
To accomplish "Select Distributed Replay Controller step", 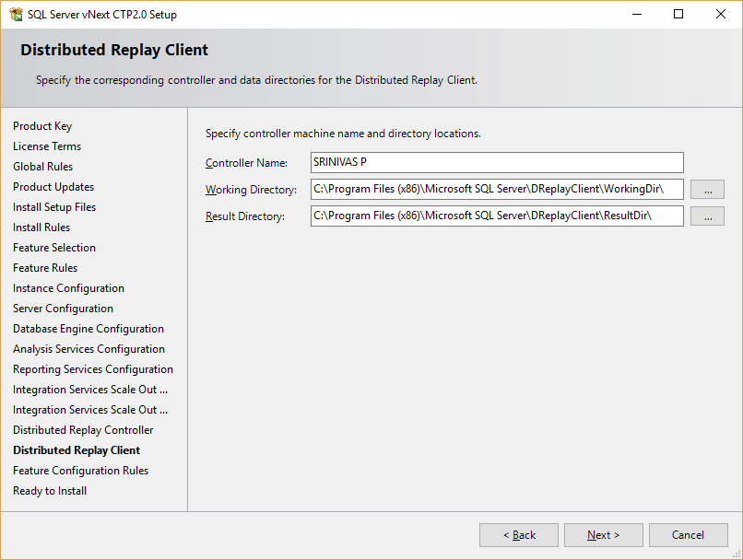I will 83,430.
